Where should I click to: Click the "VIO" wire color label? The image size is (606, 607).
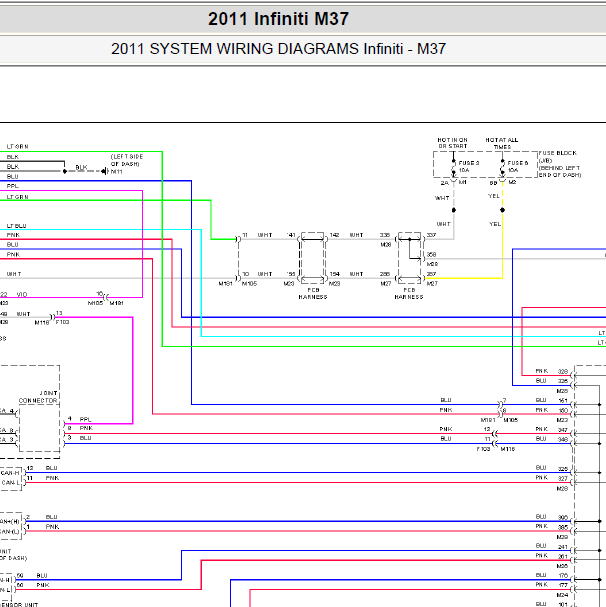coord(22,295)
